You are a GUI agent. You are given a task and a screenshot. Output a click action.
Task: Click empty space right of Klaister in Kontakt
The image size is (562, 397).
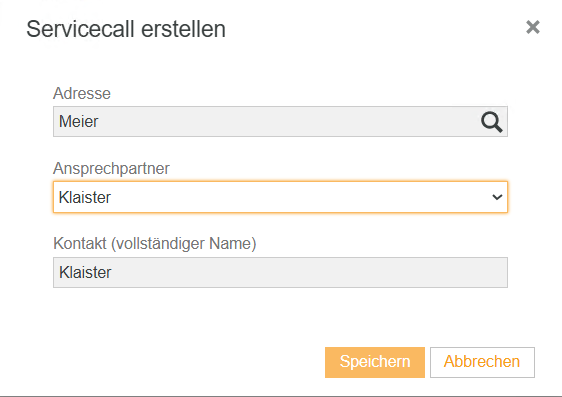point(308,272)
